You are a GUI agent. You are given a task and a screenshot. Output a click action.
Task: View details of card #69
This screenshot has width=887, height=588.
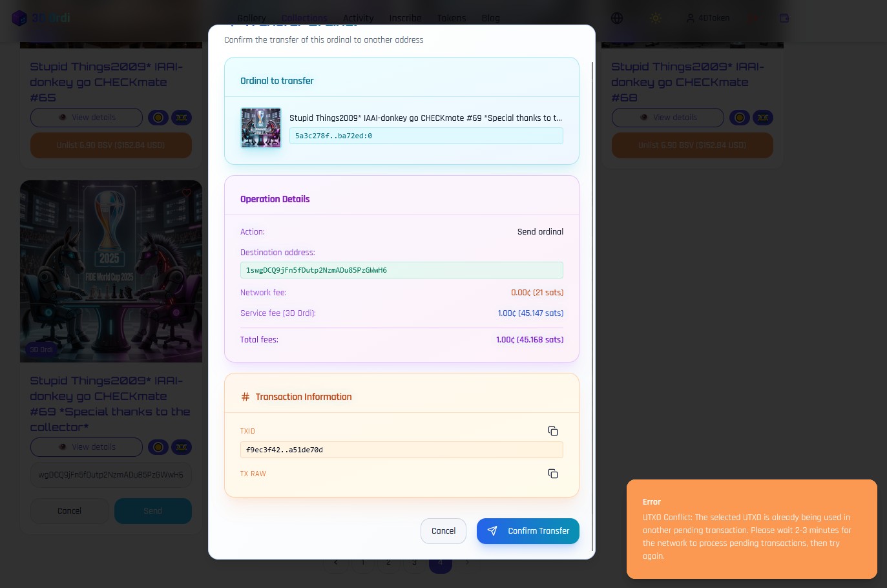click(x=87, y=447)
